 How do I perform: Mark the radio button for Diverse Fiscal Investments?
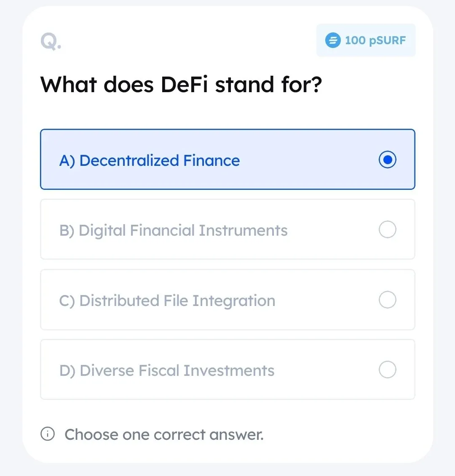click(x=387, y=370)
